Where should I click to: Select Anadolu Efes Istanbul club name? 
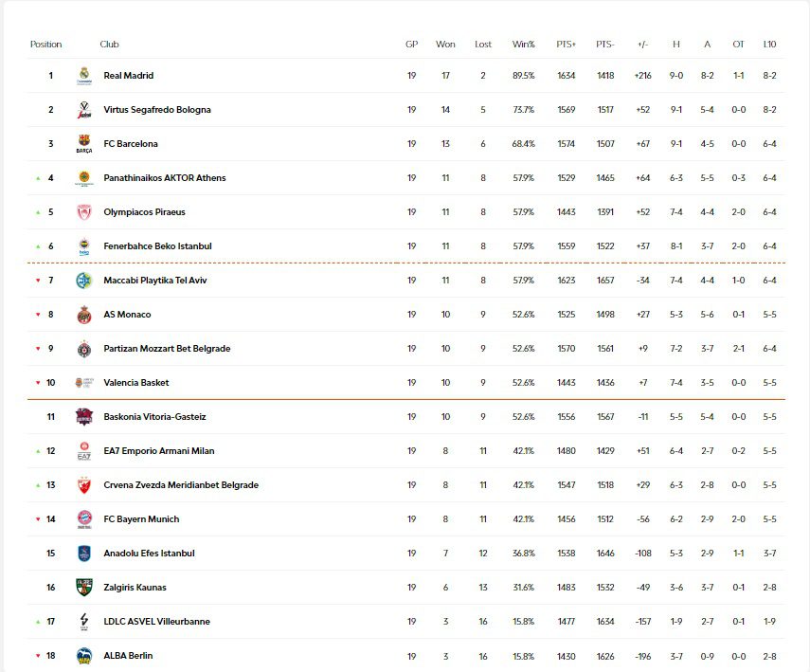tap(149, 554)
